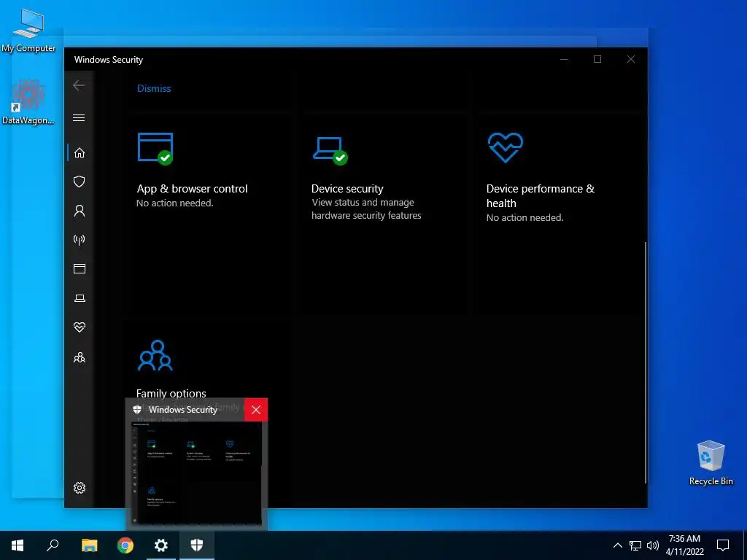Select the Recycle Bin desktop icon

[x=711, y=463]
